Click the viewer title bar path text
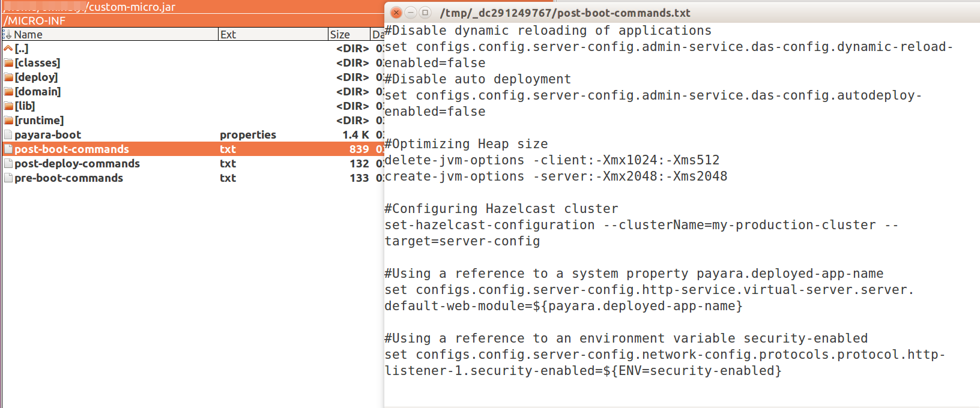 565,13
